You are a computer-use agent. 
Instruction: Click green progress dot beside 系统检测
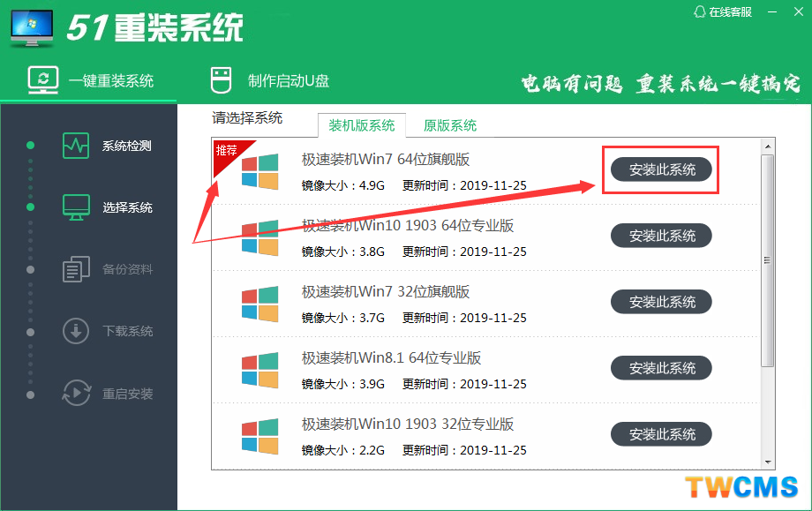point(31,146)
